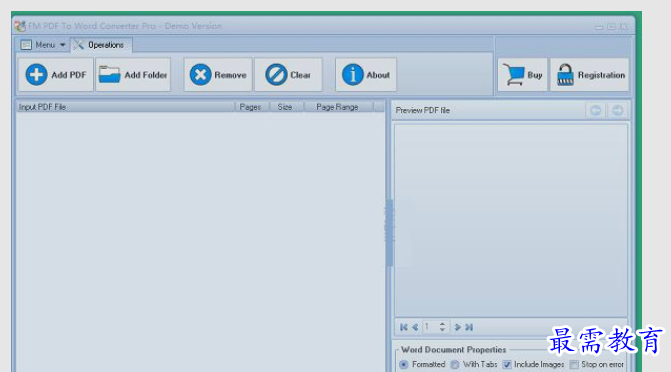Increase the preview page number
The height and width of the screenshot is (372, 671).
pos(442,324)
